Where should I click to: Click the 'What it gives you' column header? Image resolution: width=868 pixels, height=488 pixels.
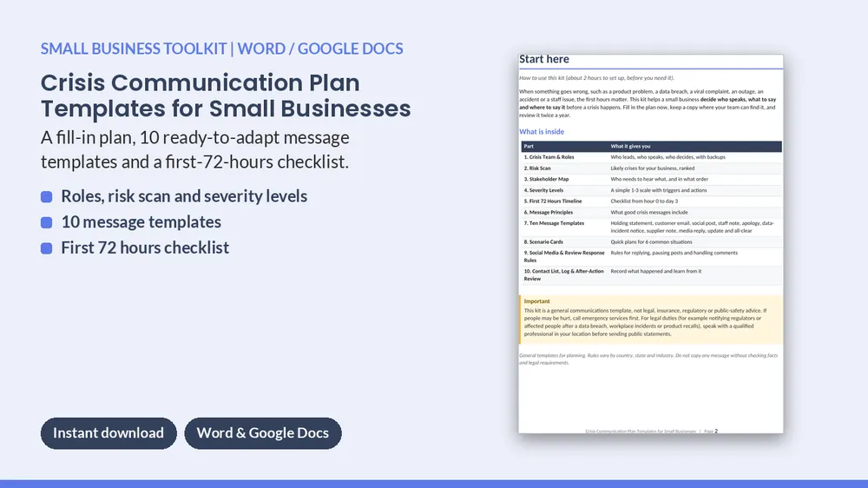[630, 147]
